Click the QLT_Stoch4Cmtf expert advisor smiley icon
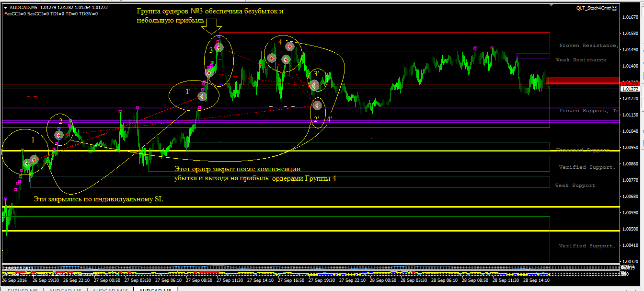Screen dimensions: 644x291 point(615,8)
